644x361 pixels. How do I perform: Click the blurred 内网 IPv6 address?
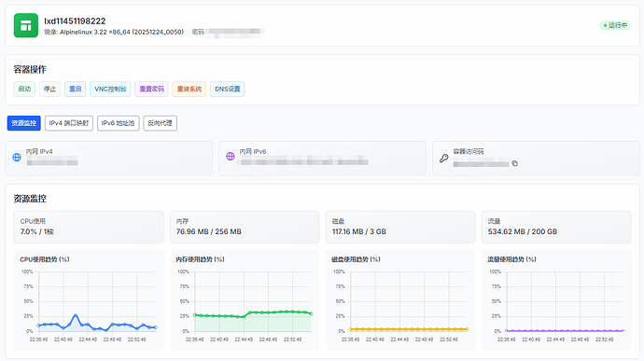pos(304,160)
